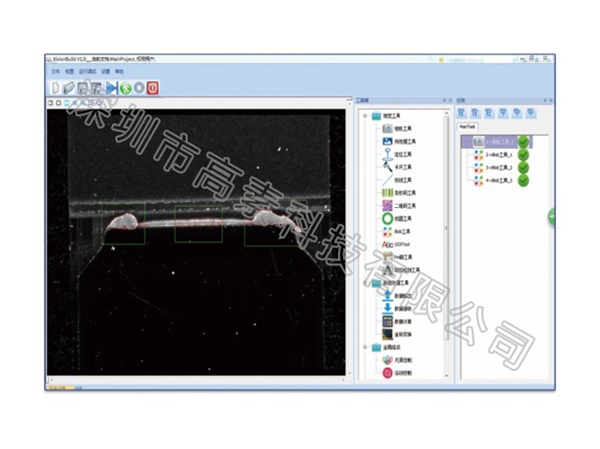Click the green continuous run icon

click(x=126, y=88)
